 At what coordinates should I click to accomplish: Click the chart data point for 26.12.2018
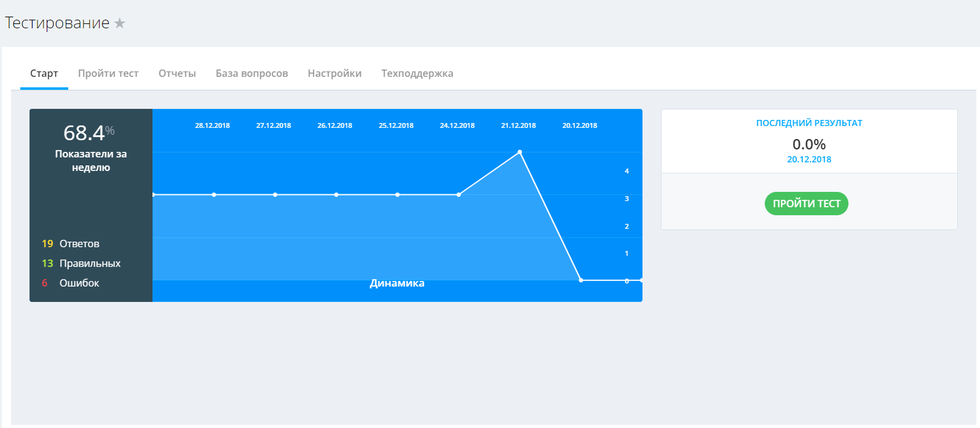pyautogui.click(x=336, y=195)
